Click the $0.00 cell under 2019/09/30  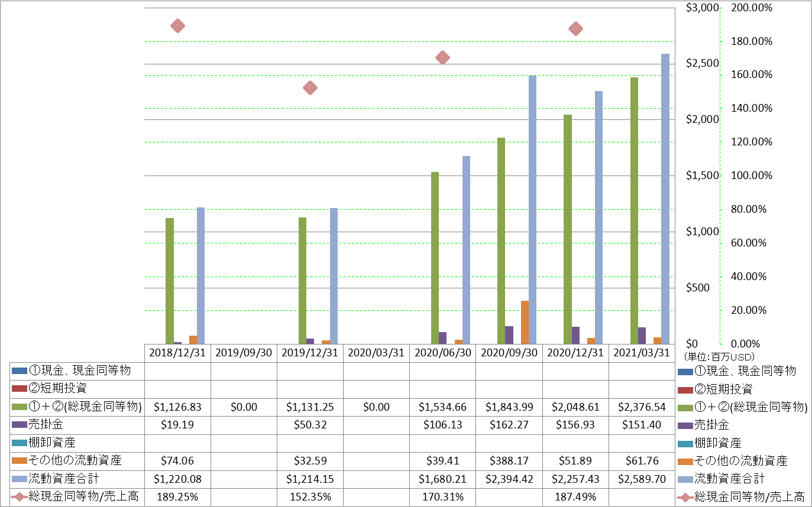(x=244, y=407)
